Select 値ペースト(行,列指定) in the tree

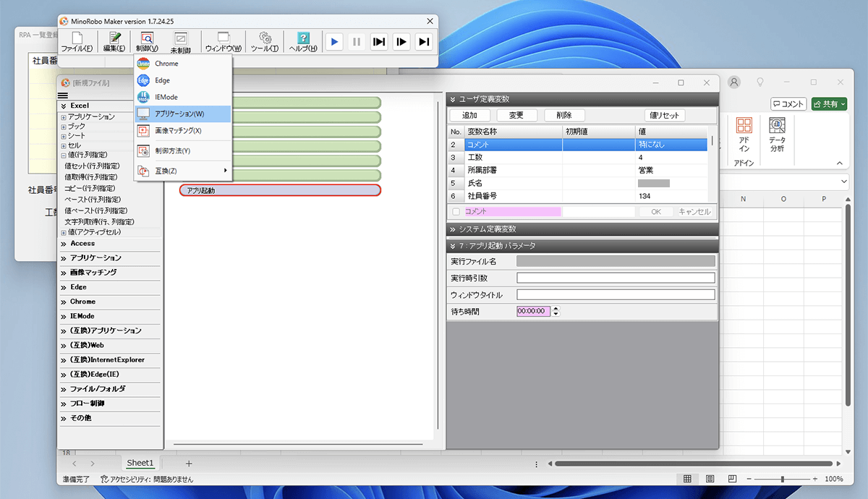(x=95, y=210)
